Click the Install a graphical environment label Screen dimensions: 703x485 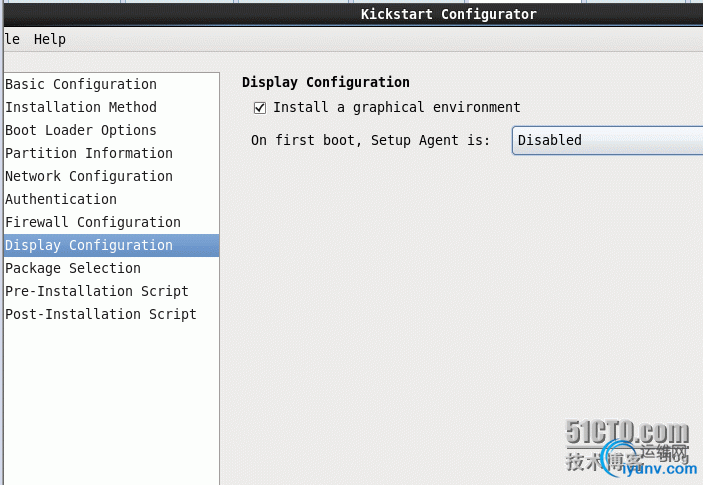coord(397,108)
